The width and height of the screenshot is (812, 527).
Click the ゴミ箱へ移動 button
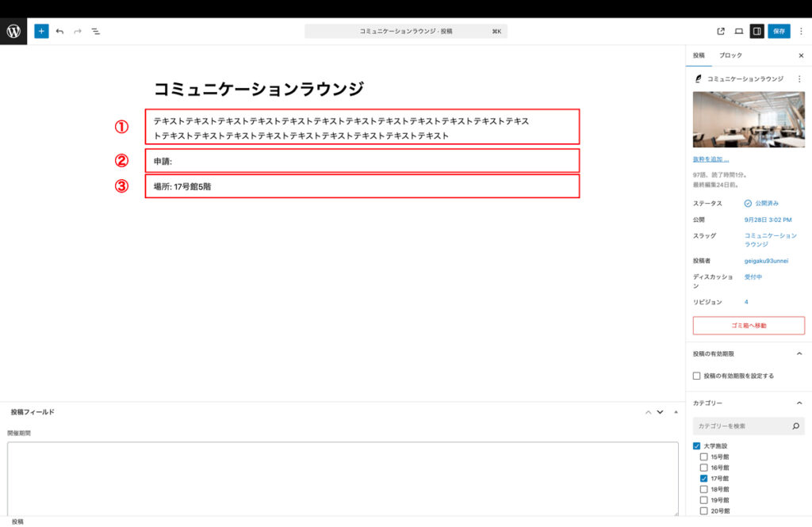pos(749,325)
